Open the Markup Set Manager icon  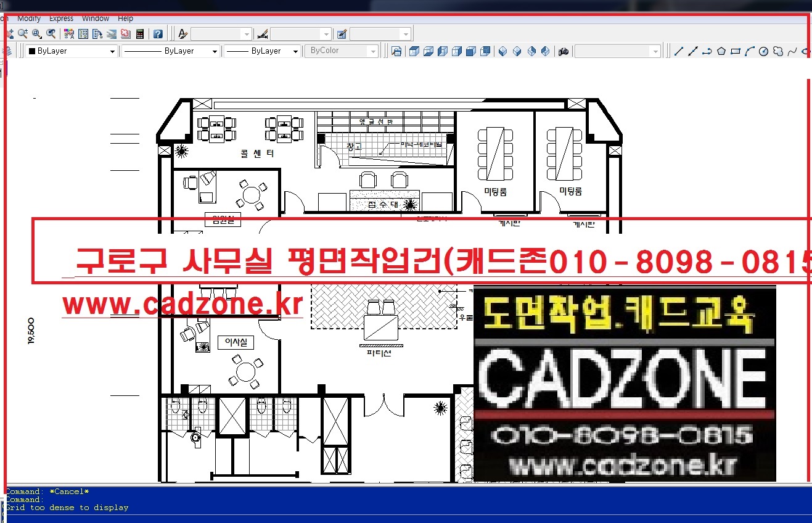point(126,34)
